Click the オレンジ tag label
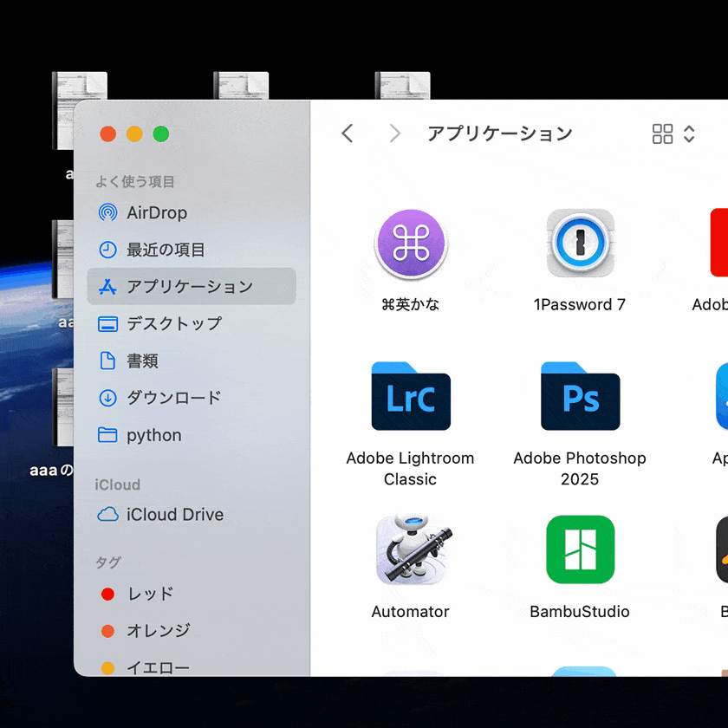Screen dimensions: 728x728 (159, 631)
